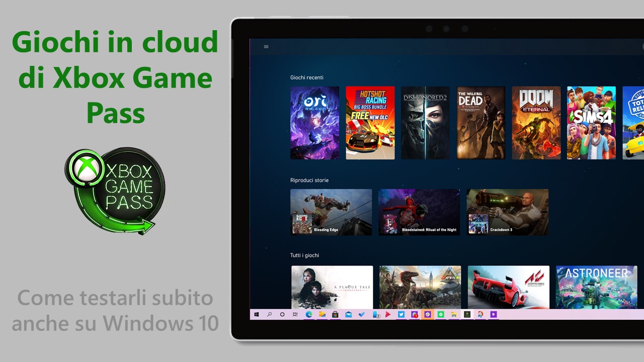
Task: Open Twitter from the taskbar
Action: tap(401, 314)
